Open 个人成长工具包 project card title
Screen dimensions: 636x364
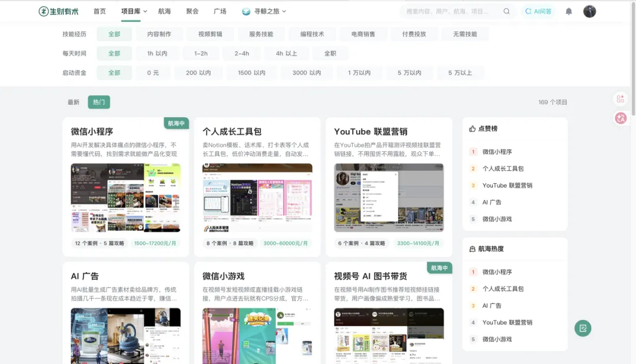point(232,131)
